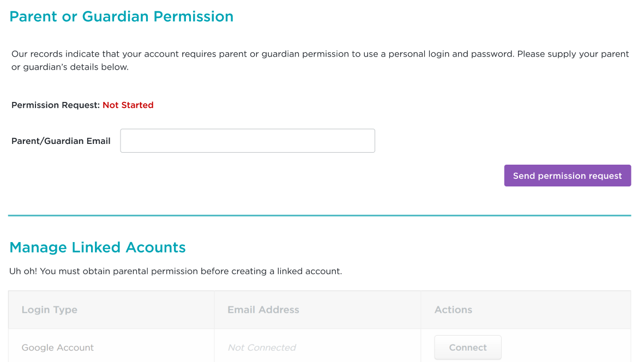The image size is (644, 362).
Task: Click the Parent/Guardian Email input field
Action: (x=247, y=141)
